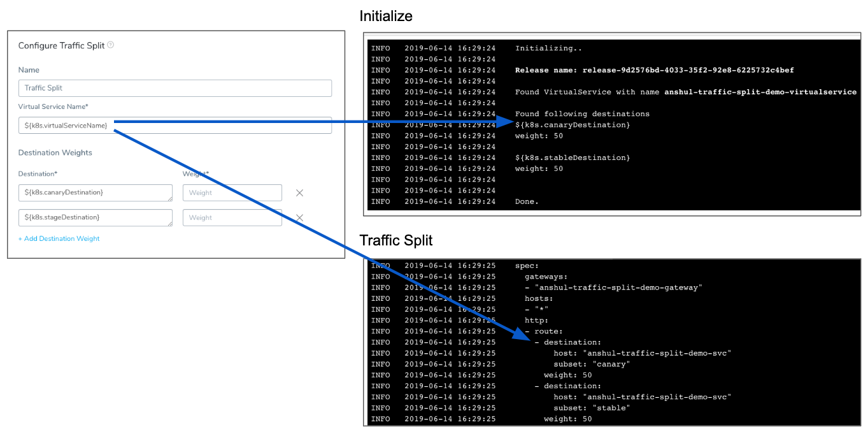Select the - route: log line

[543, 331]
